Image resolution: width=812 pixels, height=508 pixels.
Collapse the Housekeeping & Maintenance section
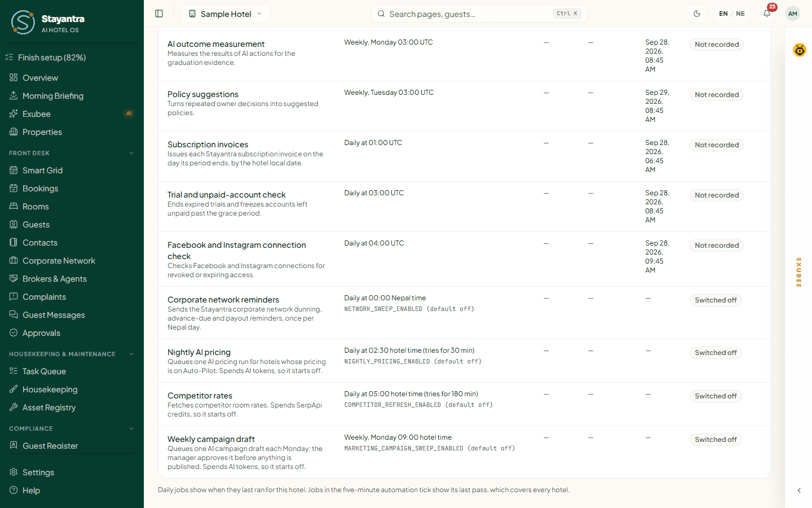tap(131, 354)
